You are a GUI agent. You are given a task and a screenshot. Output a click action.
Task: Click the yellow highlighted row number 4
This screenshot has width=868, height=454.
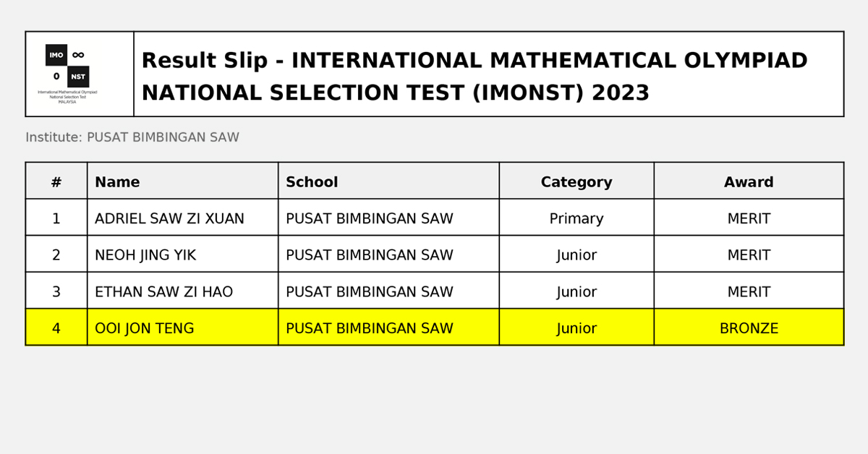[x=56, y=327]
